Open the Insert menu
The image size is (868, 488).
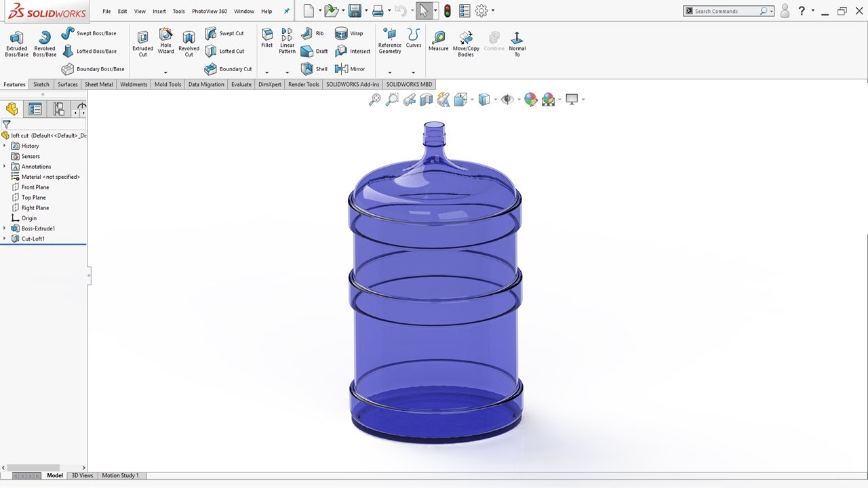159,12
